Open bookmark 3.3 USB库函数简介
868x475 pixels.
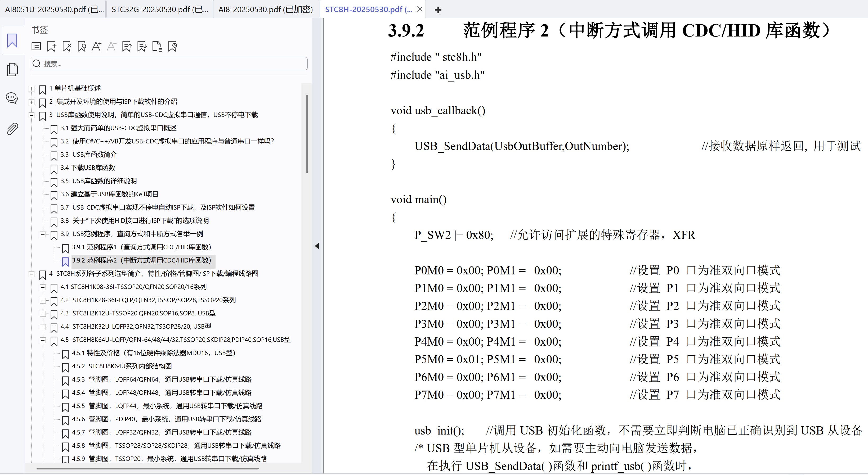point(89,155)
